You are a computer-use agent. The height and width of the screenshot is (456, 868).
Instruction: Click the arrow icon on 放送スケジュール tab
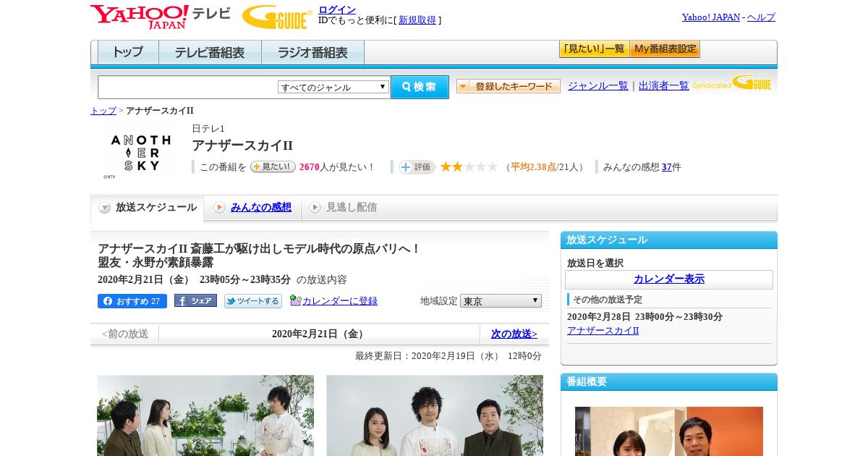pyautogui.click(x=105, y=208)
